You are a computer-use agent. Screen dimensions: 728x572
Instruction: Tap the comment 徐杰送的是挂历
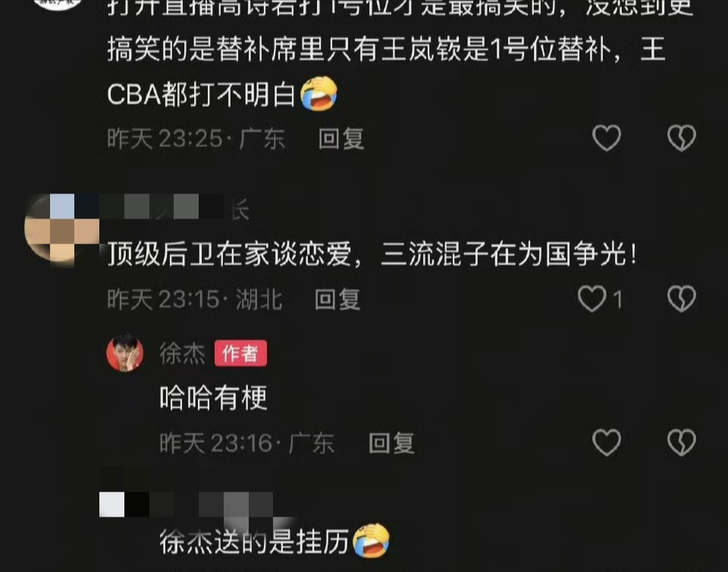[274, 542]
